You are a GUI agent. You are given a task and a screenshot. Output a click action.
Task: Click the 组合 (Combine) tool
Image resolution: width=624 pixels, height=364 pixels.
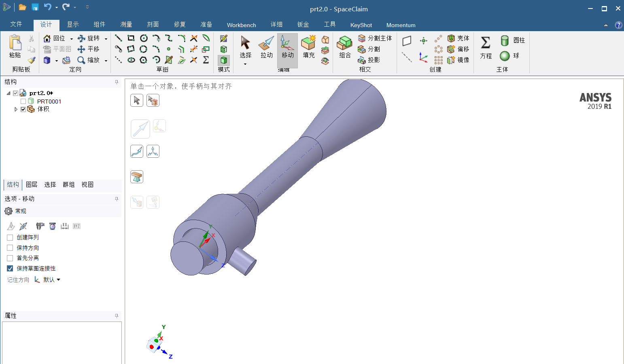[x=345, y=47]
